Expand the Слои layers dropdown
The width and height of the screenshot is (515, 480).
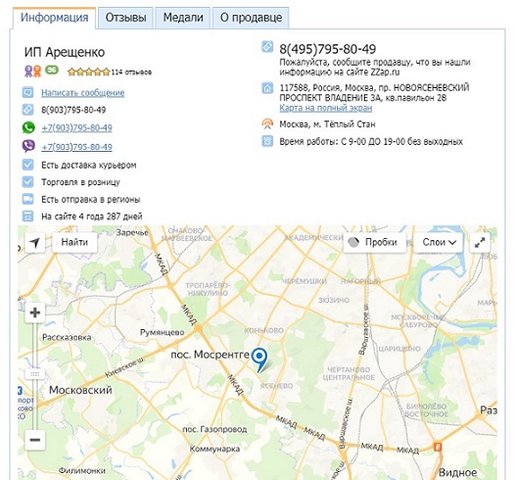[439, 242]
